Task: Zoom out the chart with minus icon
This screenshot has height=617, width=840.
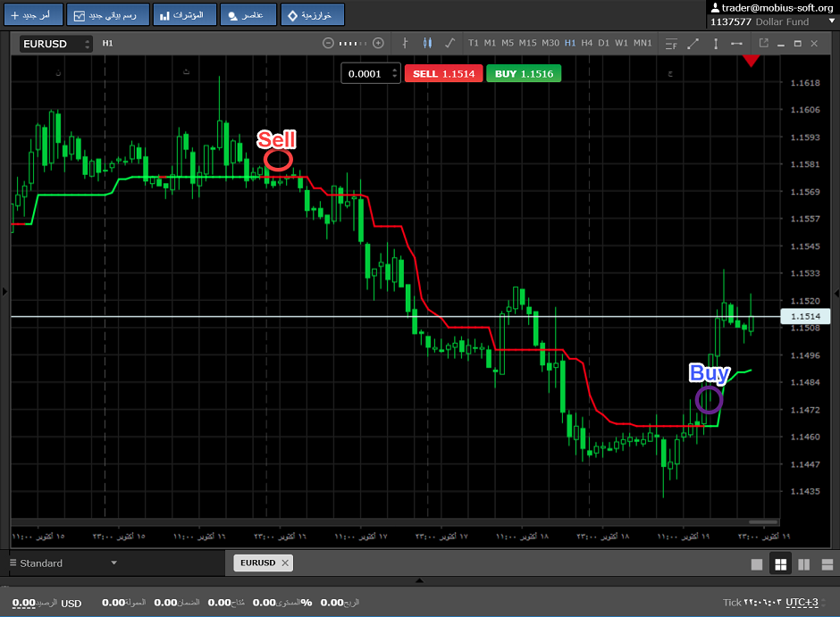Action: pyautogui.click(x=328, y=43)
